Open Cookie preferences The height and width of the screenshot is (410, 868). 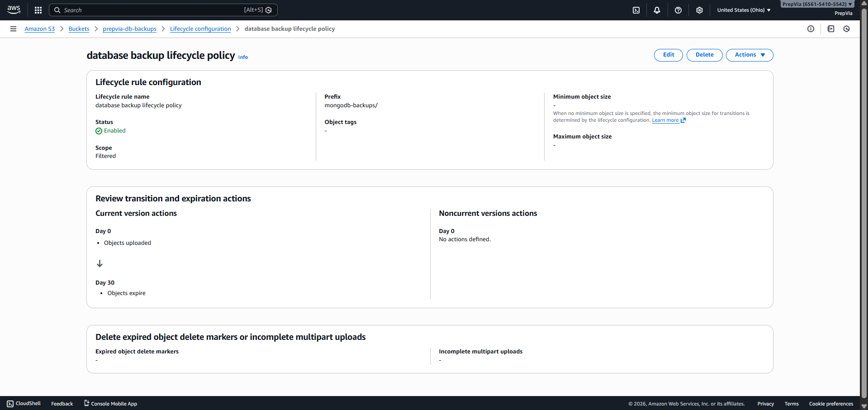click(x=831, y=404)
